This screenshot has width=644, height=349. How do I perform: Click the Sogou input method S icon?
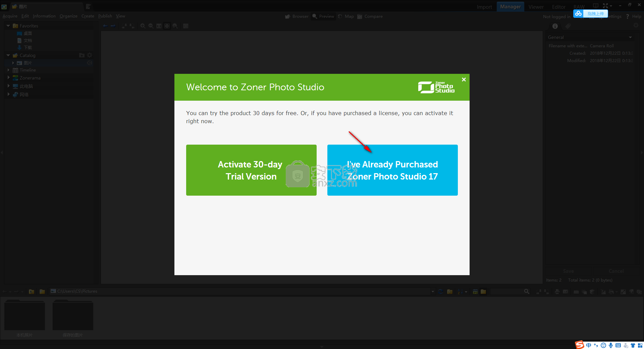pyautogui.click(x=580, y=345)
